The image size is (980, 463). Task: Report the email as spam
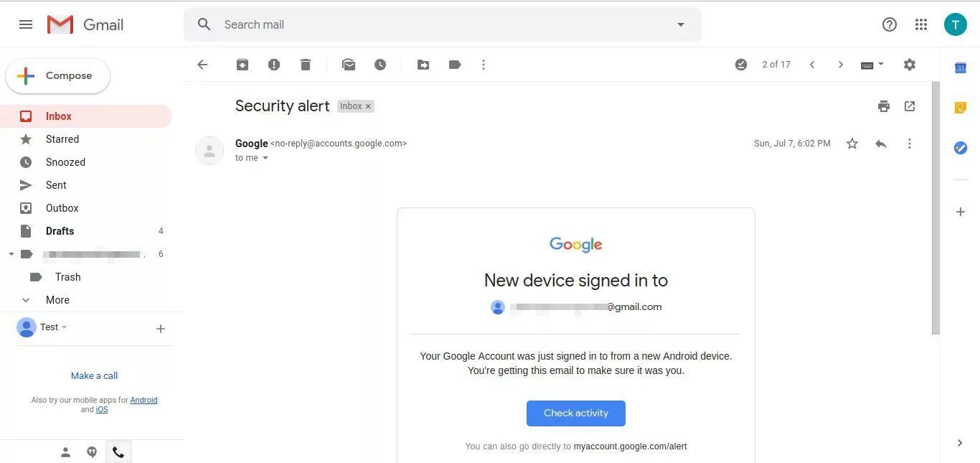click(x=274, y=65)
